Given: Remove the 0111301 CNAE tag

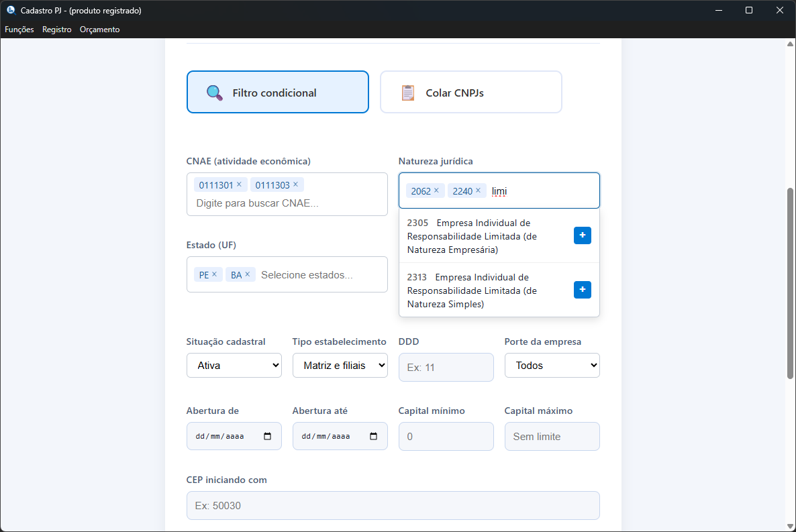Looking at the screenshot, I should click(x=239, y=184).
